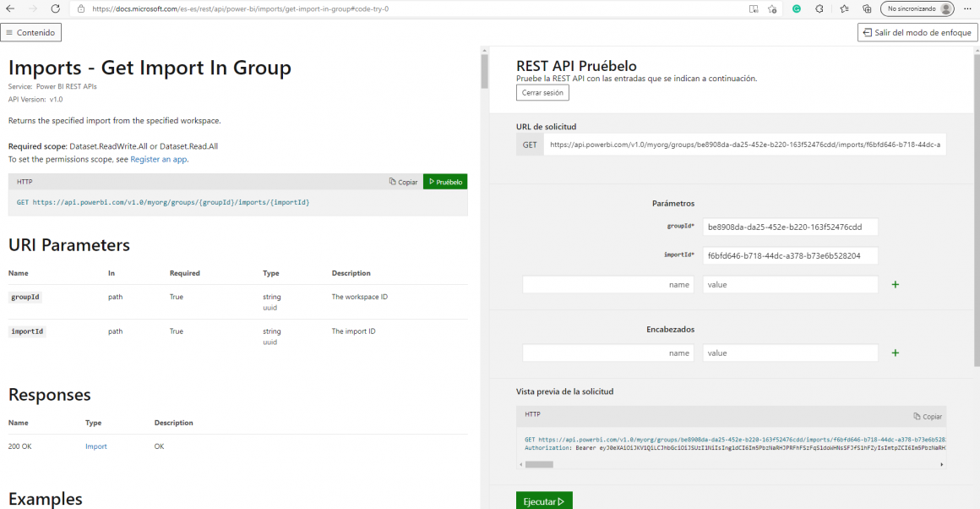This screenshot has width=980, height=509.
Task: Click the split screen browser icon
Action: (754, 8)
